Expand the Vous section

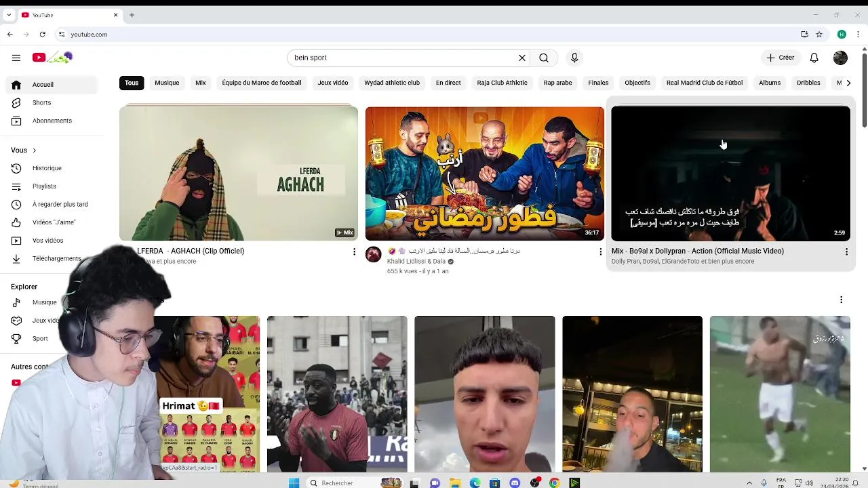[24, 150]
